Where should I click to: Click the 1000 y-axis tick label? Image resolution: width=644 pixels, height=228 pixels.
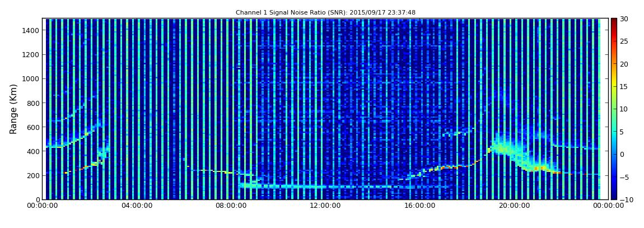tap(31, 79)
